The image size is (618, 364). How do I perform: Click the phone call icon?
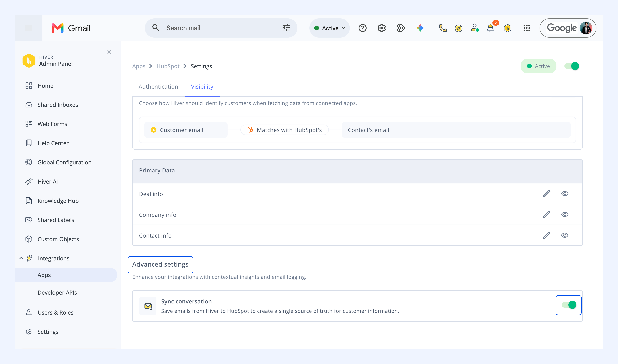pos(443,28)
